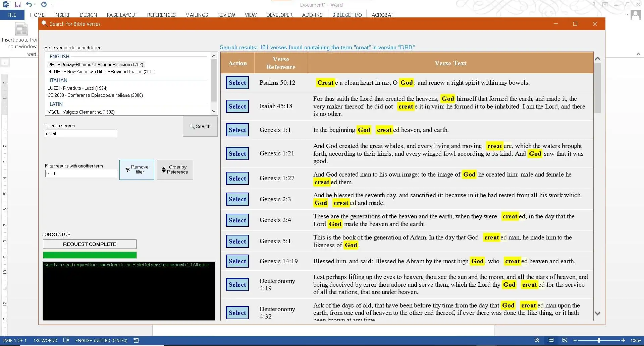
Task: Click Select for Genesis 5:1
Action: 237,241
